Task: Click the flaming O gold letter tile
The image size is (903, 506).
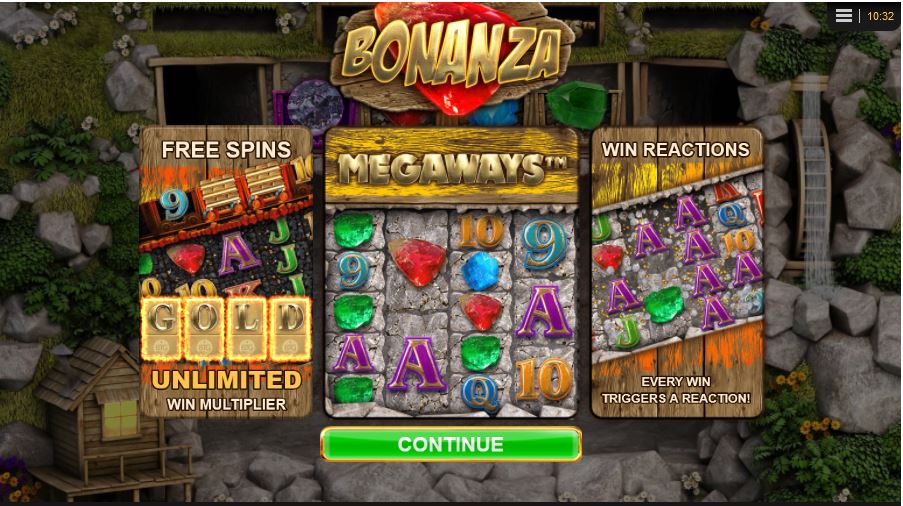Action: click(205, 329)
